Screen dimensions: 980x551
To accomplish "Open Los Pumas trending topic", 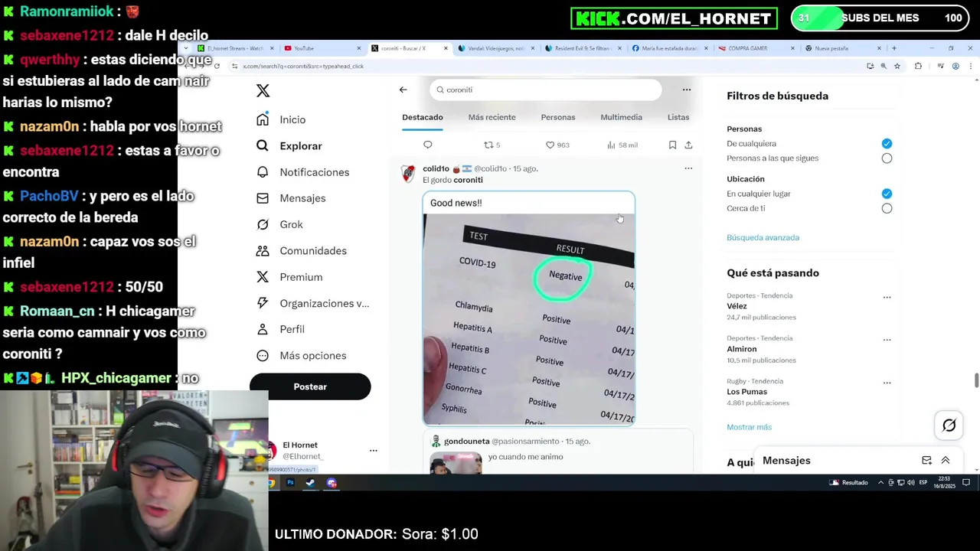I will pos(746,392).
